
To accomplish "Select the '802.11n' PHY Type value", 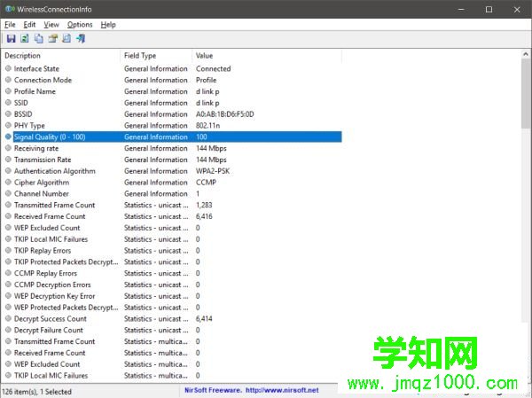I will 207,126.
